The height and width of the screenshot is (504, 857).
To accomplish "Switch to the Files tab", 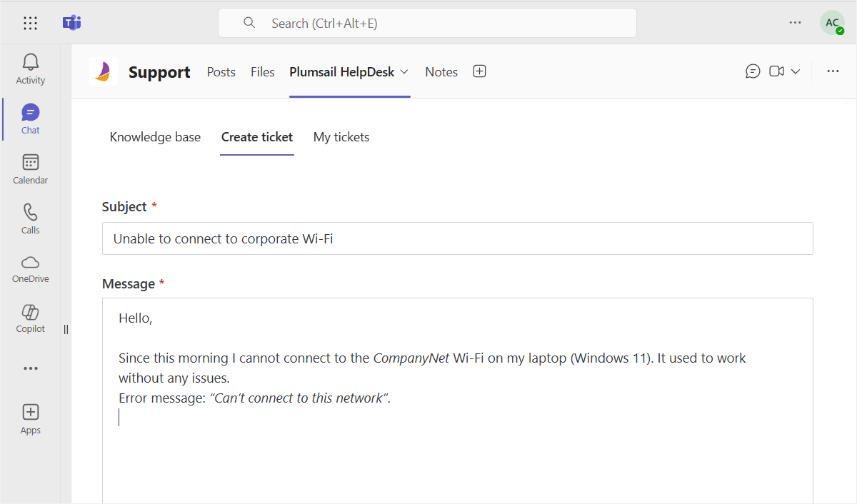I will point(263,71).
